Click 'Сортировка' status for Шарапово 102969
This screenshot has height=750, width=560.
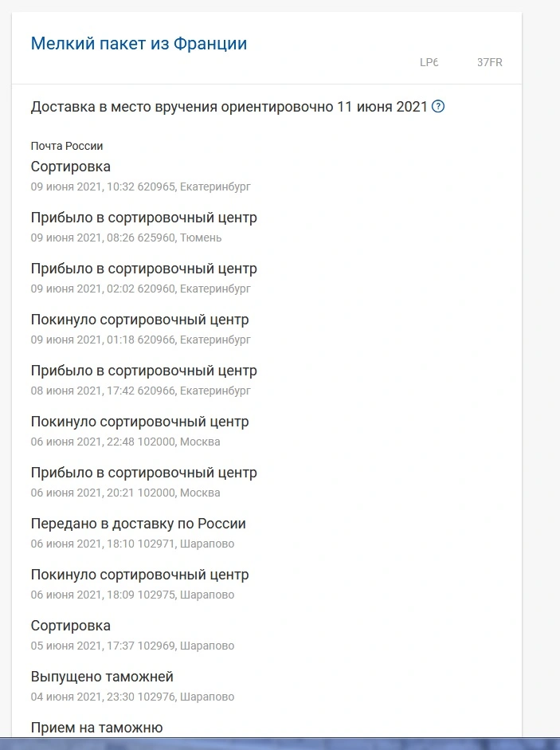click(x=71, y=626)
